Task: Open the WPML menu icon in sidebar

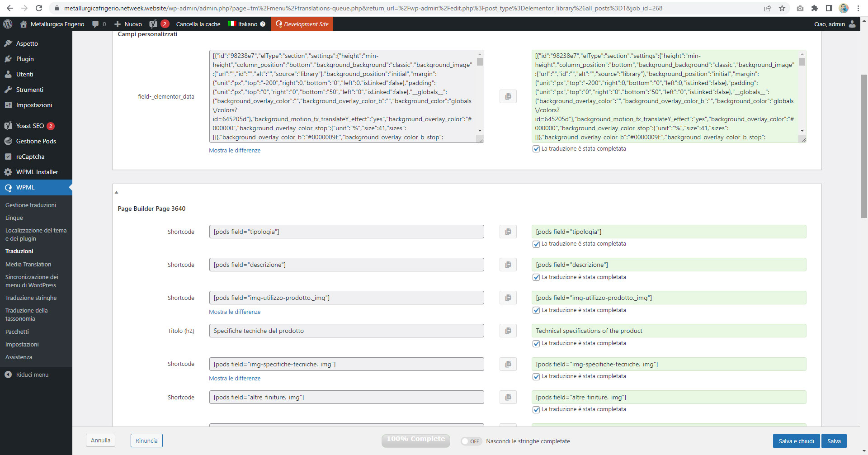Action: click(8, 187)
